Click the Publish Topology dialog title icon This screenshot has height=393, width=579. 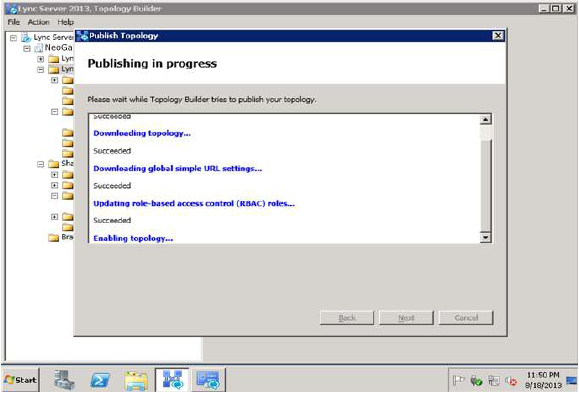pyautogui.click(x=82, y=36)
